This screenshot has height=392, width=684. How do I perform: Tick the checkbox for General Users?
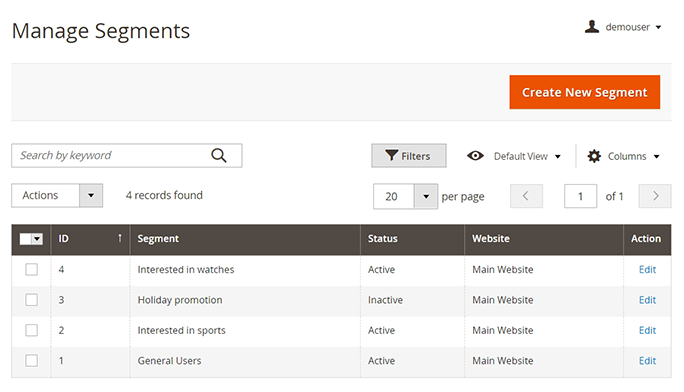point(31,361)
